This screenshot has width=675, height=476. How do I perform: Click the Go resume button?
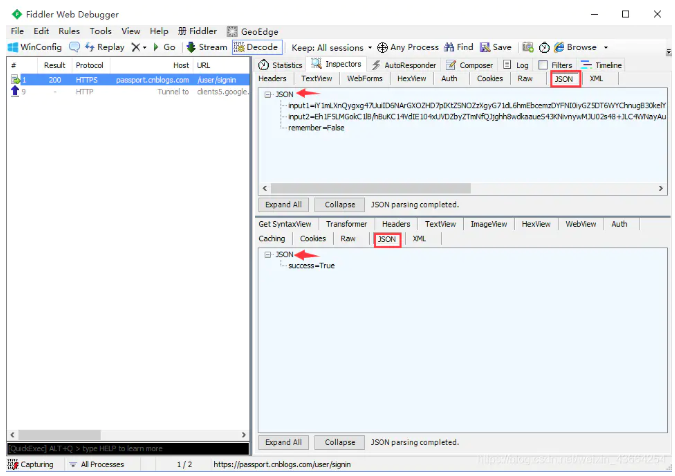pyautogui.click(x=164, y=47)
